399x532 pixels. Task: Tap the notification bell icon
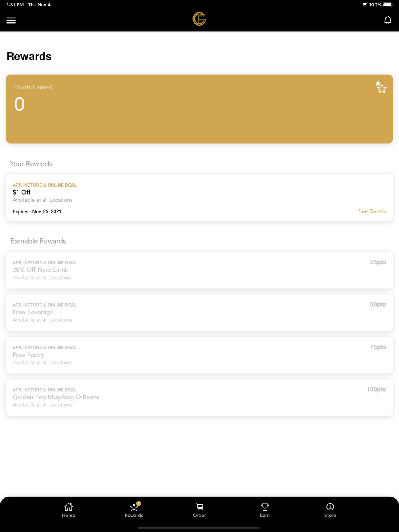[x=387, y=20]
